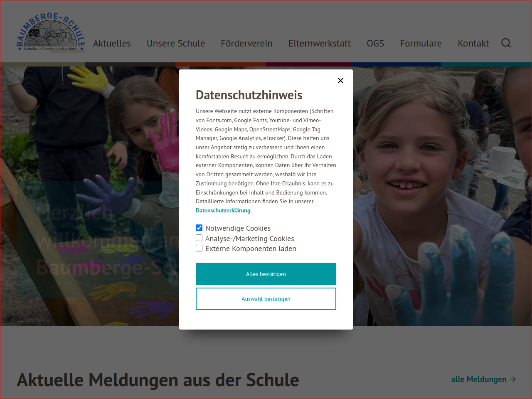Follow the arrow next to alle Meldungen
Viewport: 532px width, 399px height.
click(513, 379)
